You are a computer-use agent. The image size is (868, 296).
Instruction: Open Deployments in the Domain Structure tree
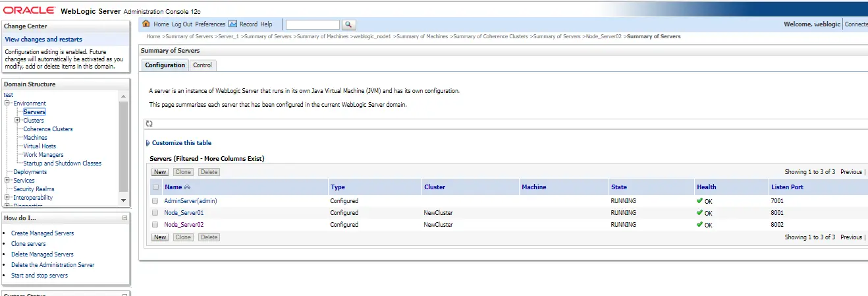(x=30, y=172)
